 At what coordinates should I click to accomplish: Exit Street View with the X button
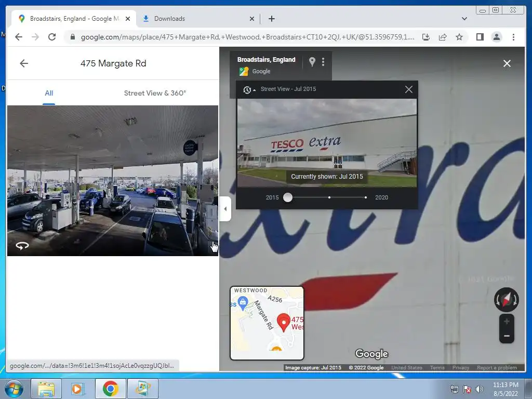(507, 63)
